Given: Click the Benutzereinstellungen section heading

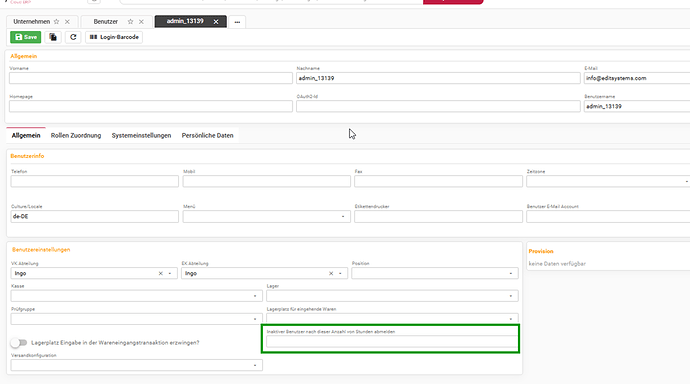Looking at the screenshot, I should click(41, 249).
